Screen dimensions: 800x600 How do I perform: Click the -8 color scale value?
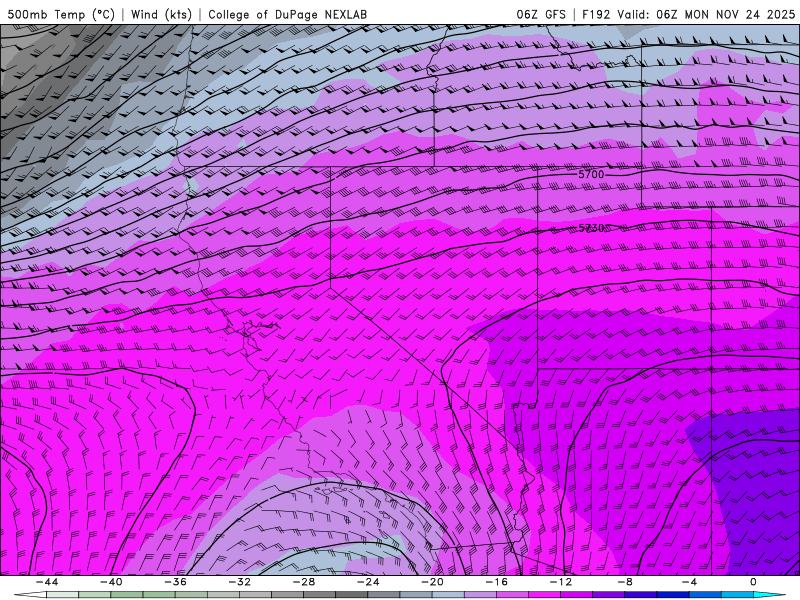coord(626,582)
